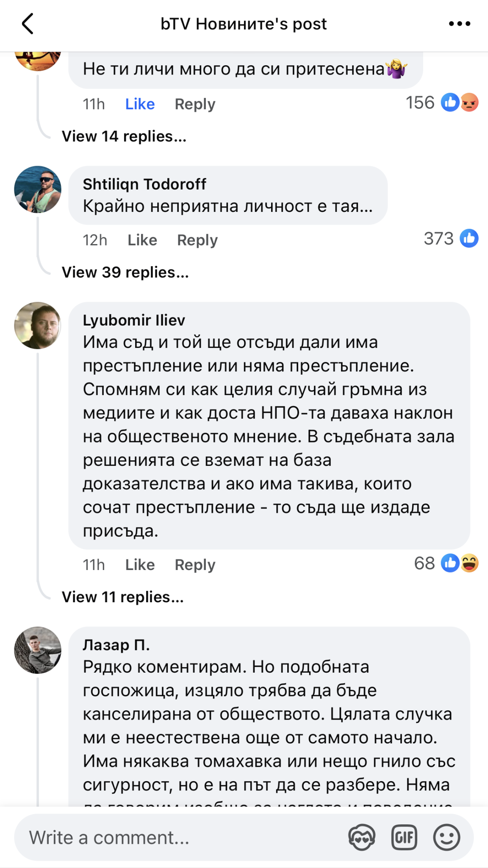Expand View 11 replies
This screenshot has width=488, height=868.
click(123, 597)
